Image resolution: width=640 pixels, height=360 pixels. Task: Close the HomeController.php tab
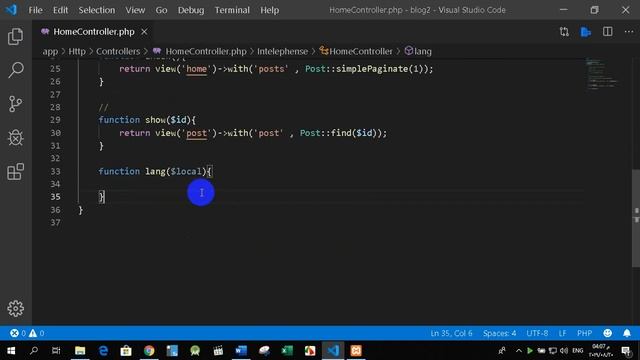tap(144, 32)
